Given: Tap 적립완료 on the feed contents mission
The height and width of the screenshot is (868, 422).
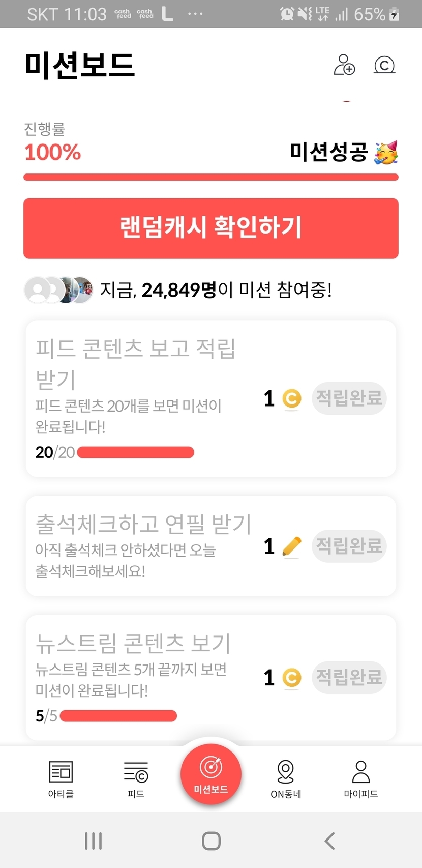Looking at the screenshot, I should (349, 398).
